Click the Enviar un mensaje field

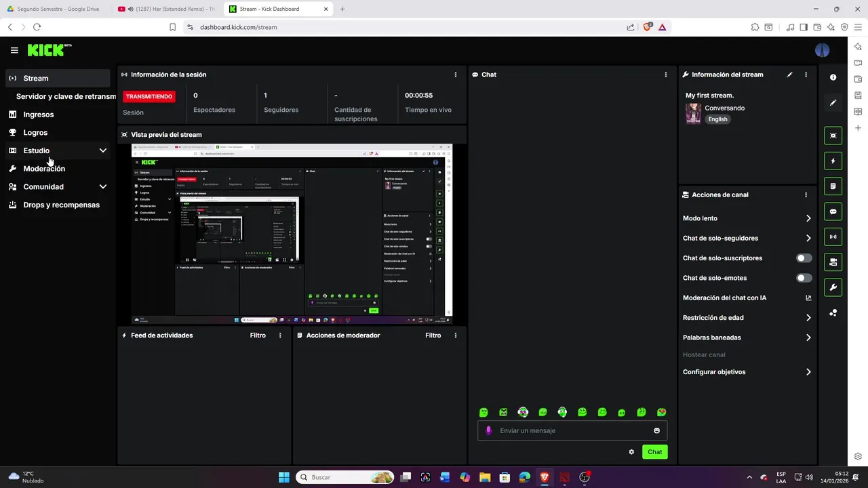pyautogui.click(x=572, y=430)
